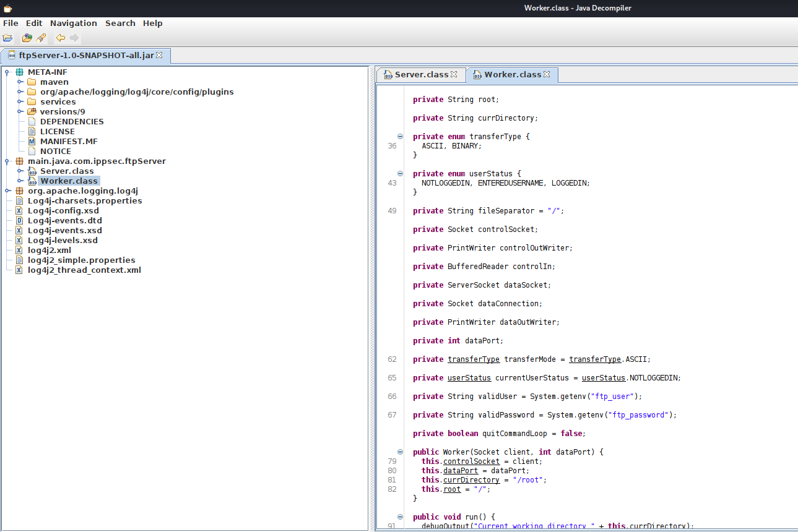Expand the Server.class tree node

[20, 171]
